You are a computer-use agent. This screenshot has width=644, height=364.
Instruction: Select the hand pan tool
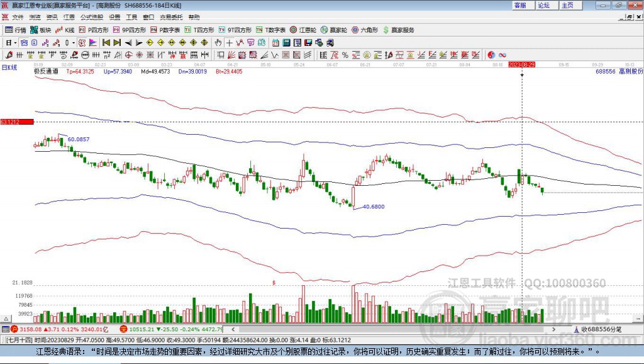coord(218,43)
